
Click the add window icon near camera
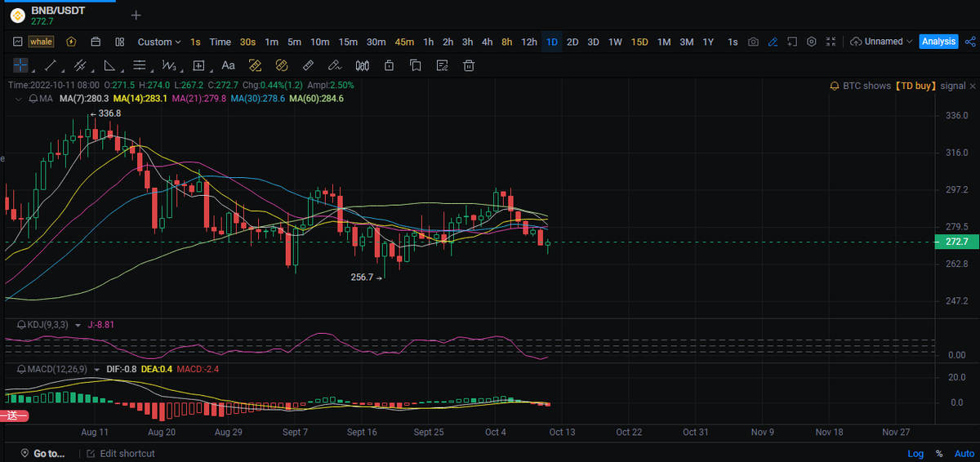click(791, 42)
